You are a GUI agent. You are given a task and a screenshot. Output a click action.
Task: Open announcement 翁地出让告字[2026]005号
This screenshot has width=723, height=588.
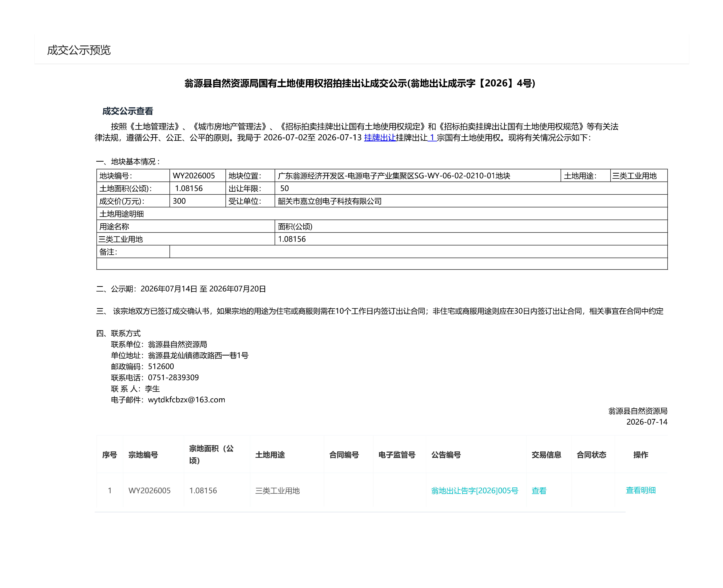pos(475,490)
